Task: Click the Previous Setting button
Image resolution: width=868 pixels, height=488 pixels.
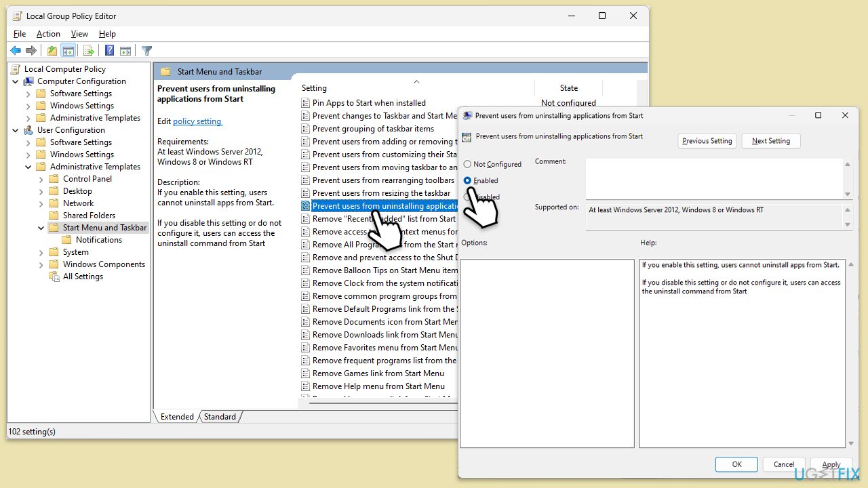Action: [707, 141]
